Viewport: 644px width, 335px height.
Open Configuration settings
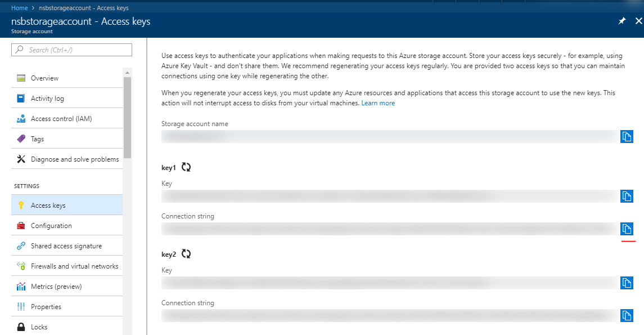point(67,226)
